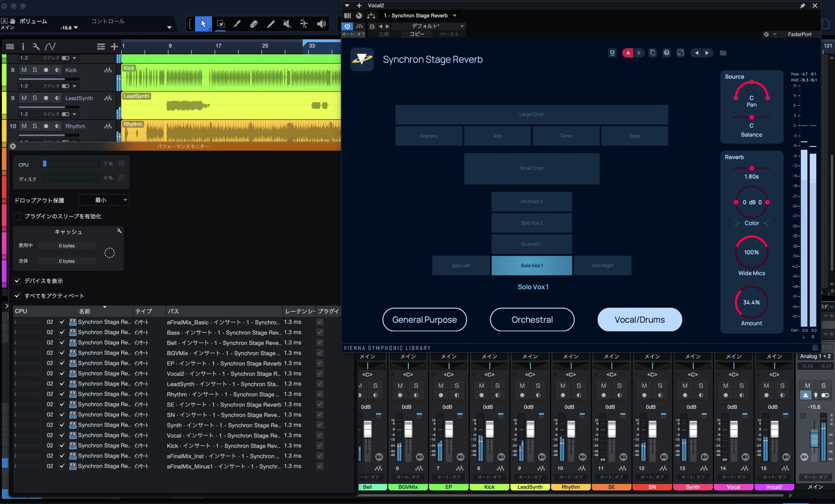The width and height of the screenshot is (835, 504).
Task: Select the Mute tool
Action: (x=287, y=24)
